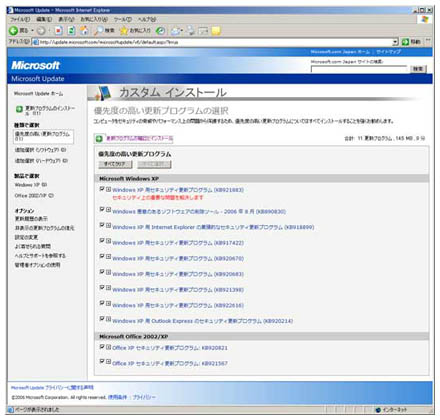
Task: Click the Refresh page icon
Action: (71, 31)
